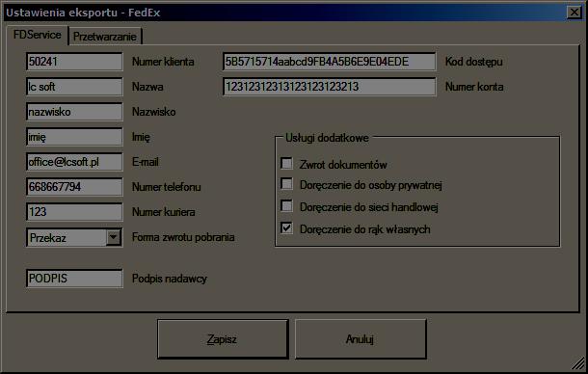Click the Nazwa field containing lc soft
The height and width of the screenshot is (374, 588).
tap(74, 87)
